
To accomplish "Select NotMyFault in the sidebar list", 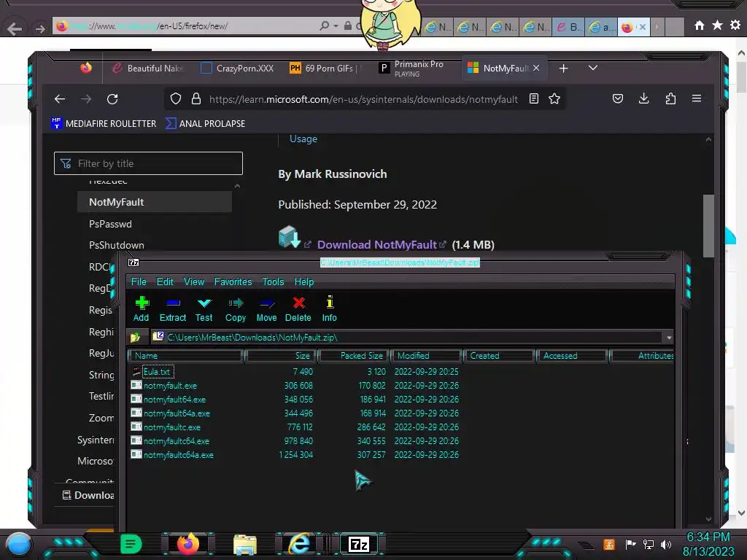I will (155, 202).
